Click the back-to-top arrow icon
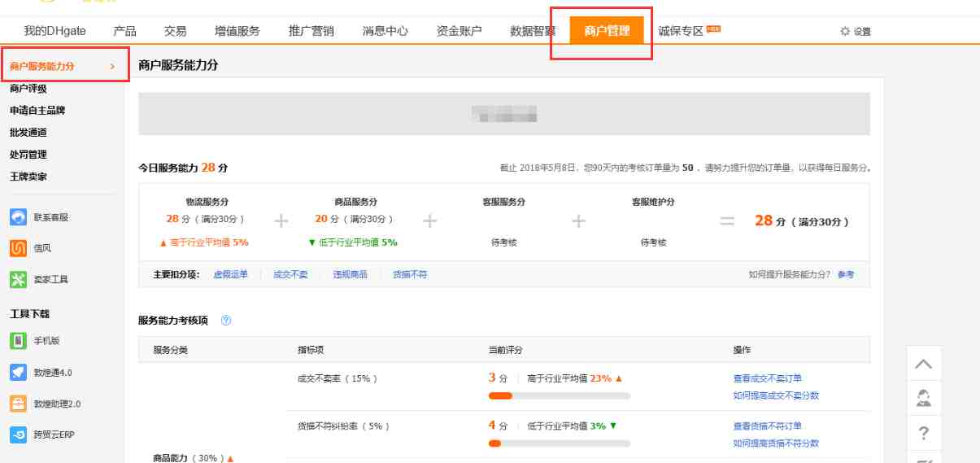 pyautogui.click(x=924, y=364)
